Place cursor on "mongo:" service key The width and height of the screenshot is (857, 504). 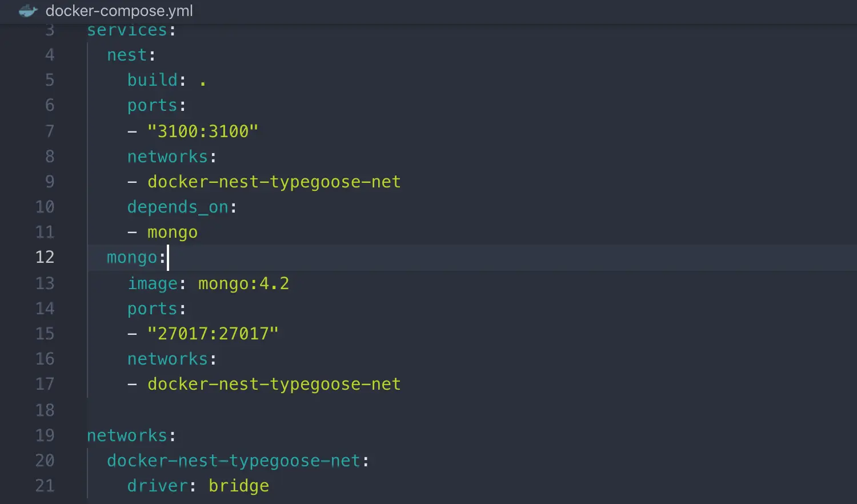pyautogui.click(x=132, y=258)
